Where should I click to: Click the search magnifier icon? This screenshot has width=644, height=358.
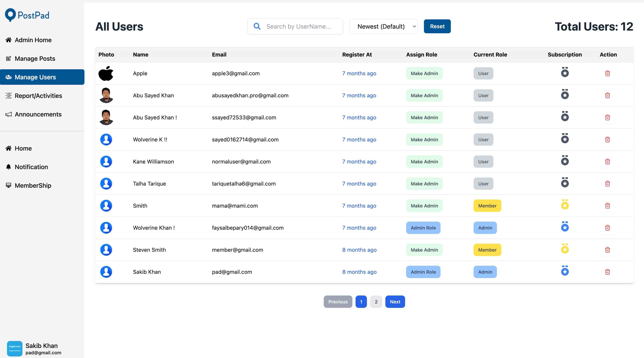pos(257,26)
